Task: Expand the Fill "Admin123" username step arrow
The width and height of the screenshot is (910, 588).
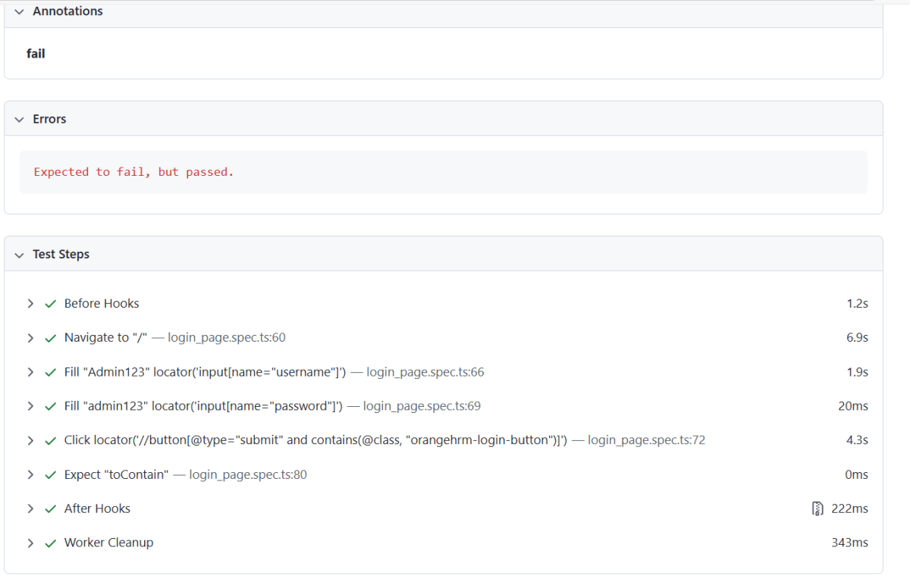Action: click(30, 372)
